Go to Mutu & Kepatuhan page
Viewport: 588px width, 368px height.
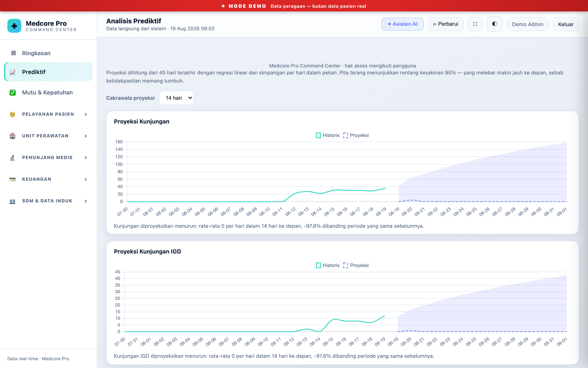coord(48,92)
